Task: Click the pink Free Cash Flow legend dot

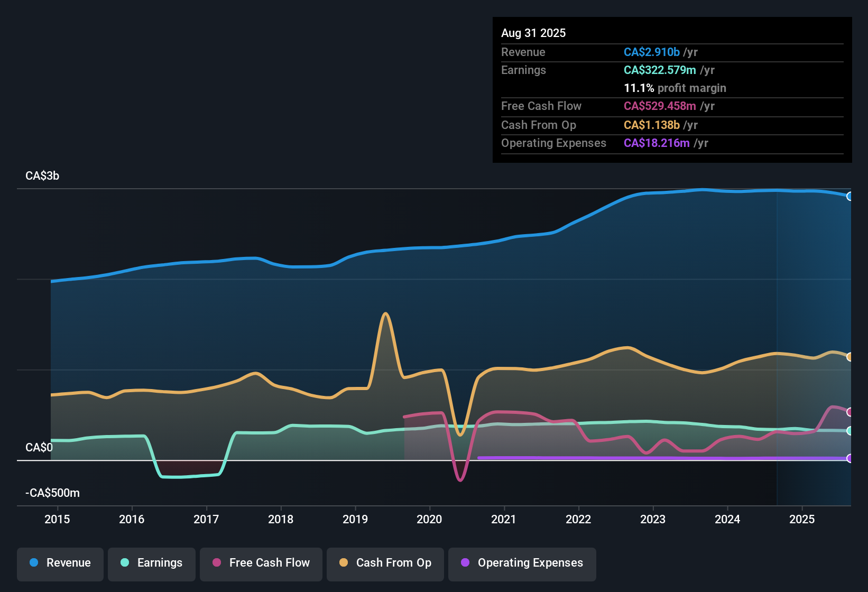Action: pyautogui.click(x=217, y=562)
